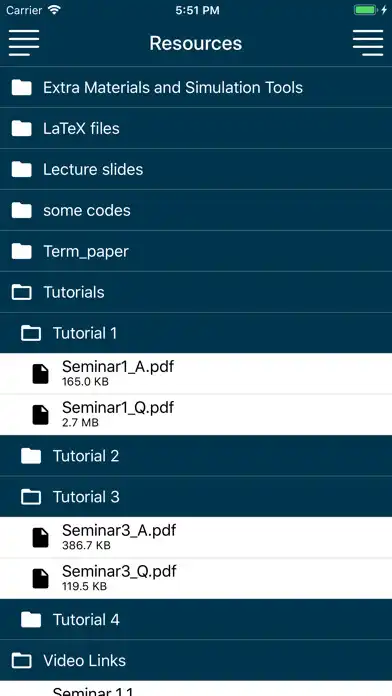This screenshot has width=392, height=696.
Task: Open the left hamburger menu icon
Action: pos(24,43)
